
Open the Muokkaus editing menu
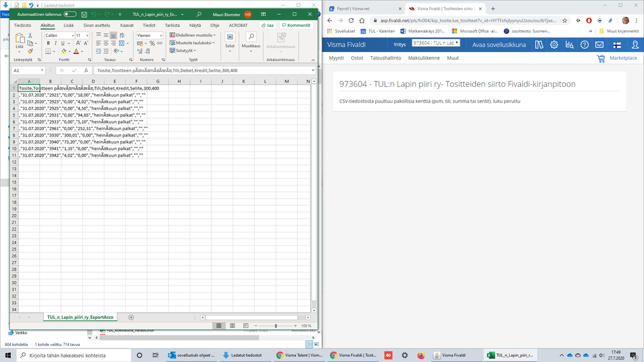point(251,43)
